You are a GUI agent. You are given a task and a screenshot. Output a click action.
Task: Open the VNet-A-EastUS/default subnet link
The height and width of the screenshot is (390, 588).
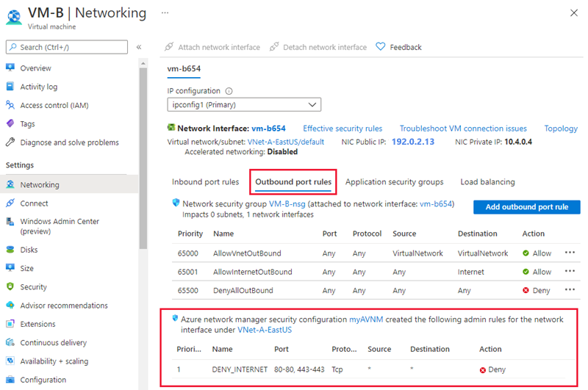[286, 142]
